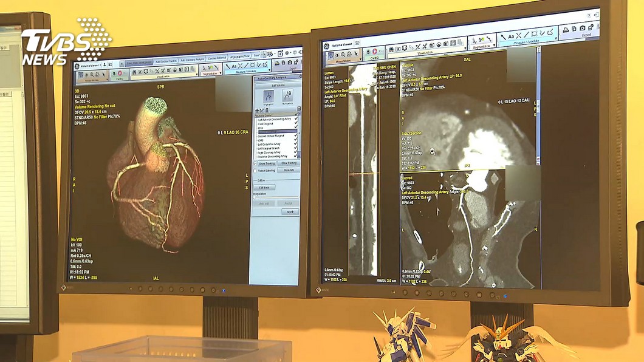The width and height of the screenshot is (644, 362).
Task: Toggle checkmark for First Diagonal vessel
Action: tap(296, 123)
